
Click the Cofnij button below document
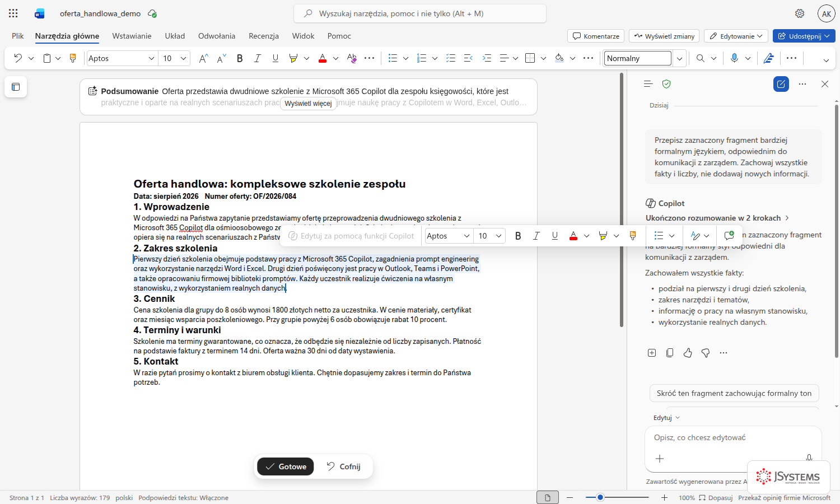(x=343, y=466)
